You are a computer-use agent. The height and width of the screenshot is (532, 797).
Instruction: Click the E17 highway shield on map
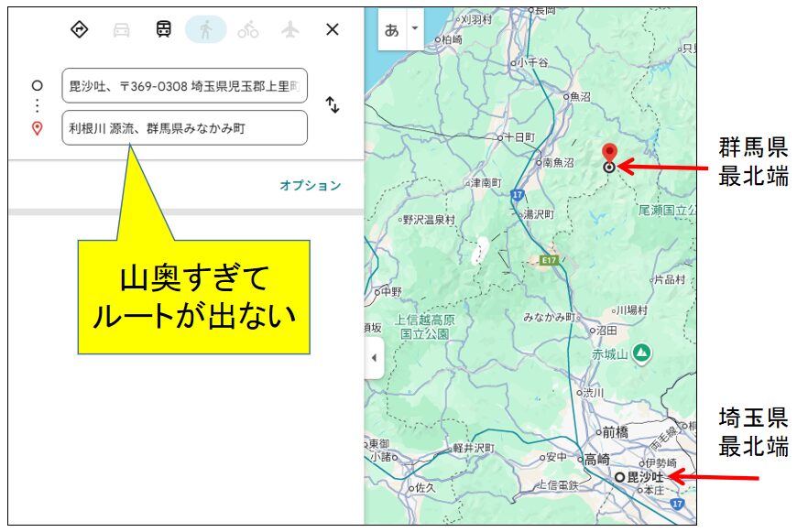click(x=550, y=261)
